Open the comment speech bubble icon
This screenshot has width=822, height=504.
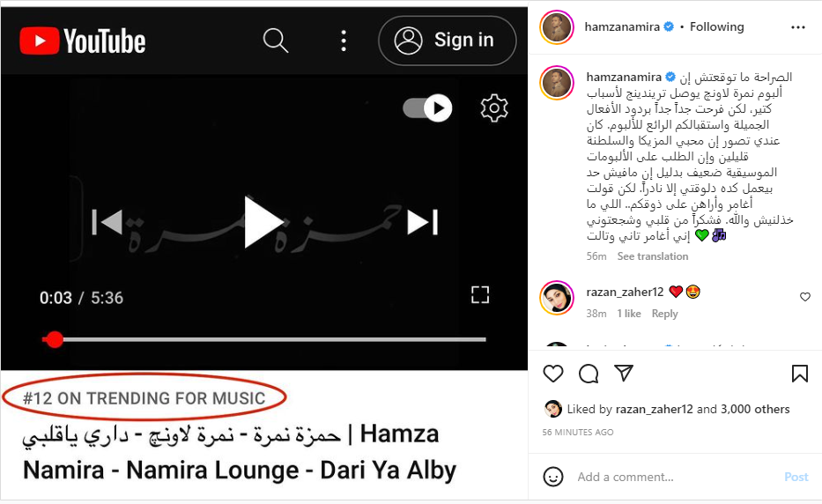[x=589, y=374]
